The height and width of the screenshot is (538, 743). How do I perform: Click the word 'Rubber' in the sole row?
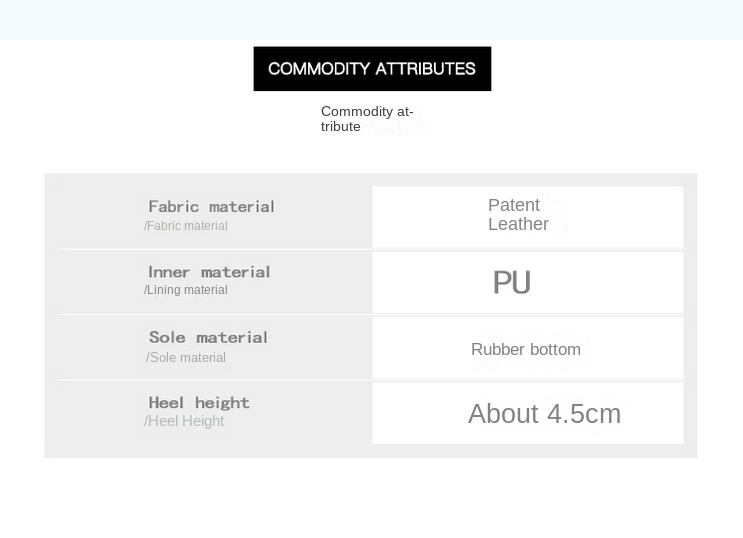[x=497, y=350]
